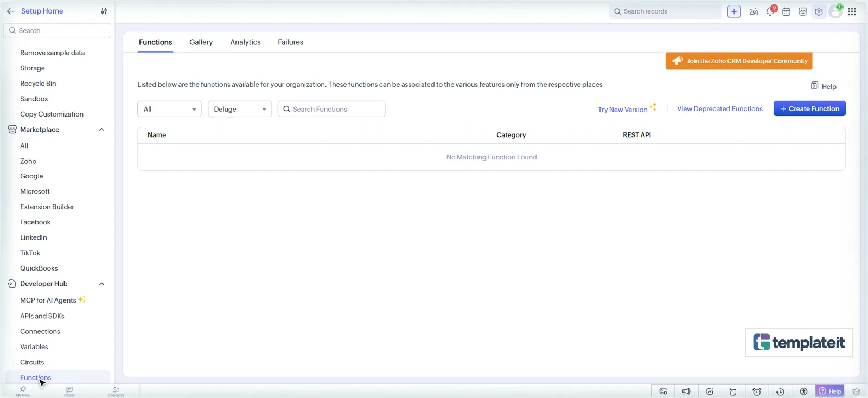The image size is (868, 398).
Task: Click the rightmost bottom bar icon beside Help
Action: pos(856,391)
